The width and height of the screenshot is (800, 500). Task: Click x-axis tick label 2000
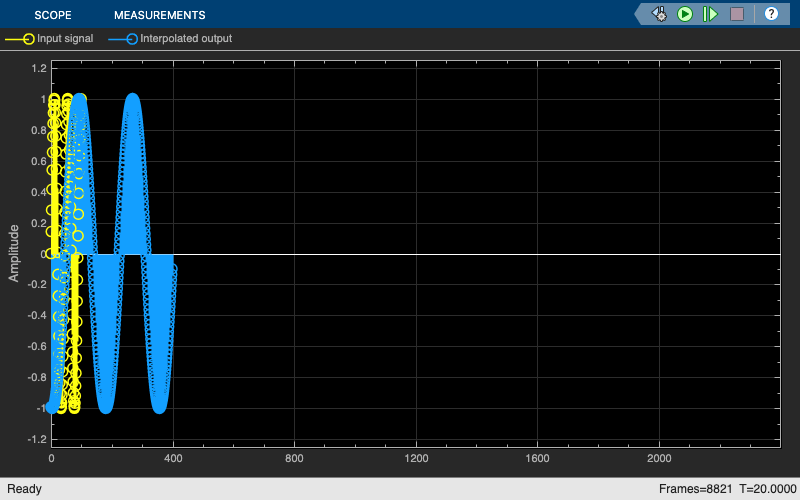pyautogui.click(x=659, y=458)
